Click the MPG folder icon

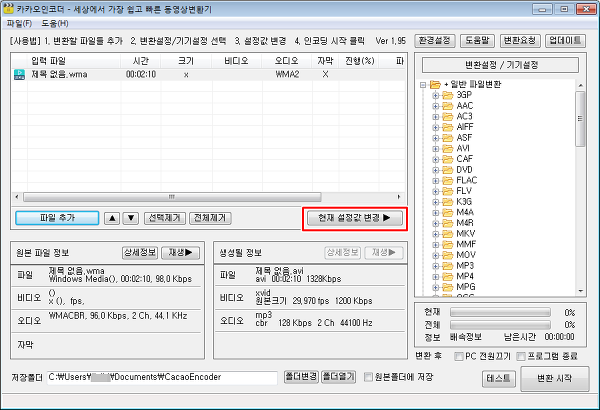(x=448, y=287)
